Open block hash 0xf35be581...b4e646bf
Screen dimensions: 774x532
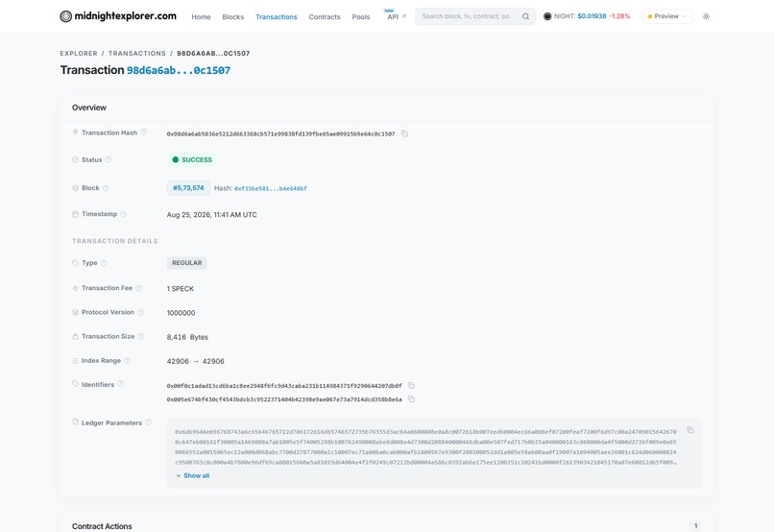pos(271,188)
